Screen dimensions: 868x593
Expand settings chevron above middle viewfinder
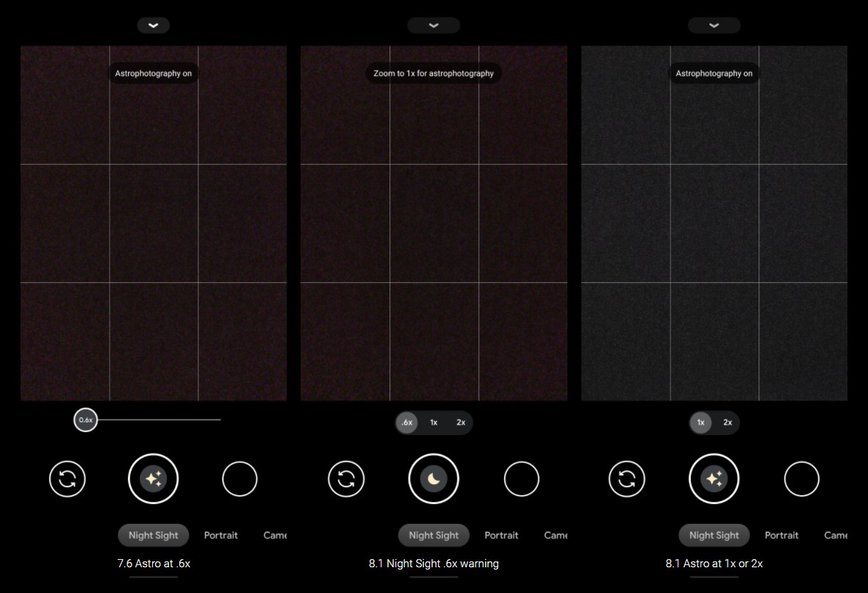(434, 25)
